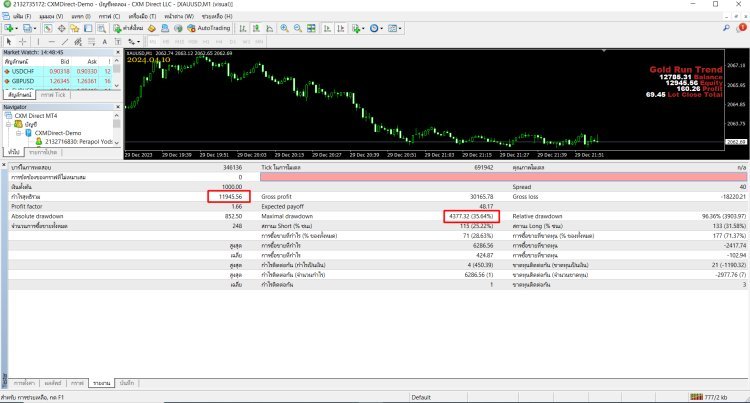Viewport: 750px width, 403px height.
Task: Collapse the CXMDirect-Demo tree node
Action: (18, 131)
